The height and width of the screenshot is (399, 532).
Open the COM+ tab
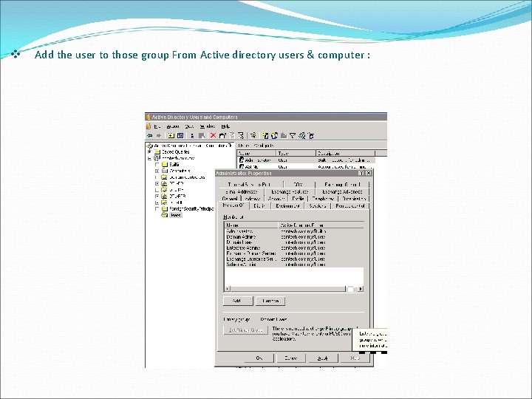[298, 184]
